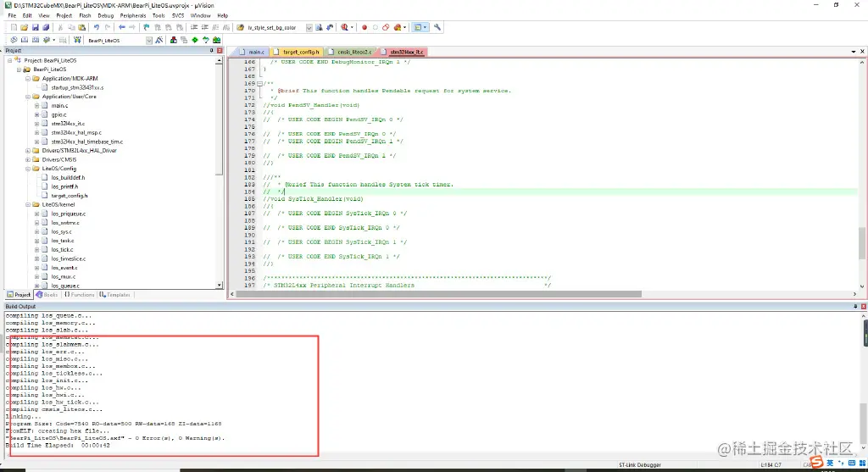
Task: Paste from clipboard using toolbar icon
Action: [81, 27]
